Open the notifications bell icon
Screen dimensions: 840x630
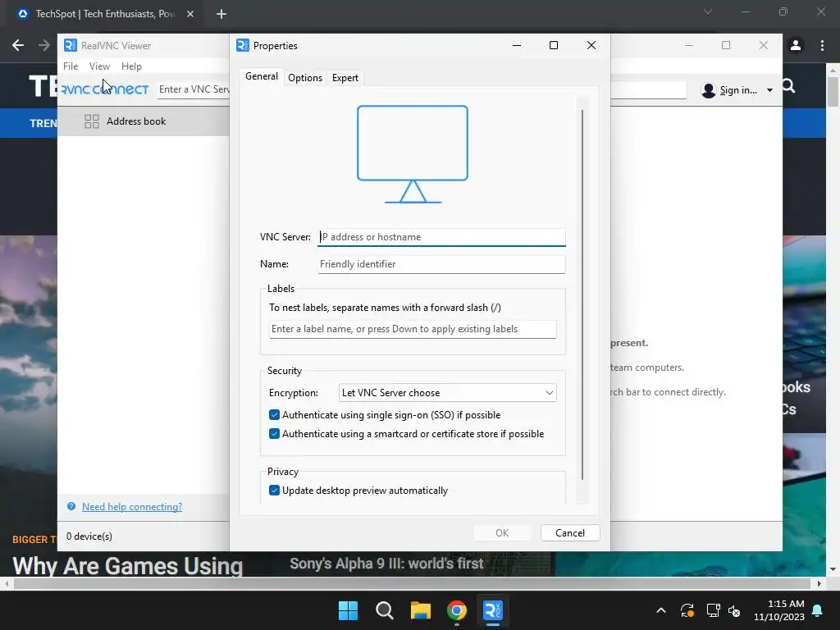(818, 610)
